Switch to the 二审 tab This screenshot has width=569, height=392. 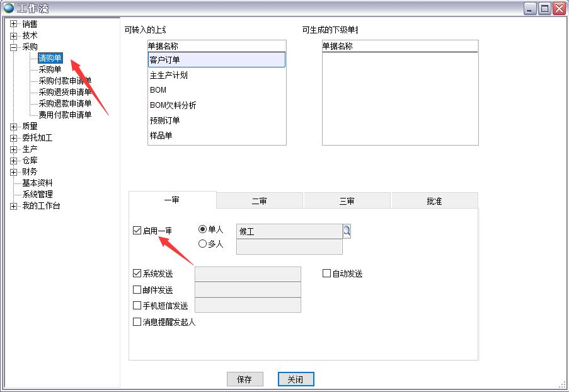click(x=259, y=201)
